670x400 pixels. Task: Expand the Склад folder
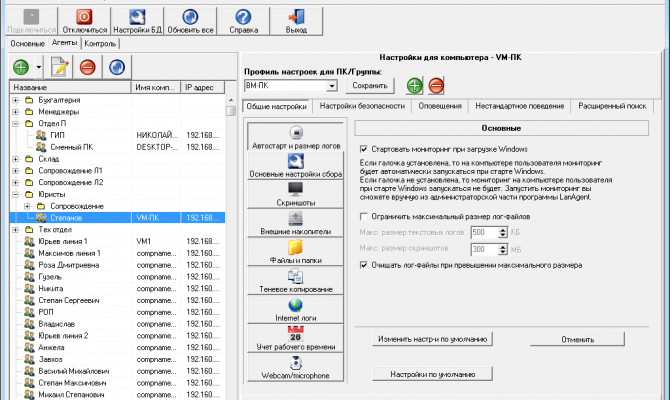(16, 159)
